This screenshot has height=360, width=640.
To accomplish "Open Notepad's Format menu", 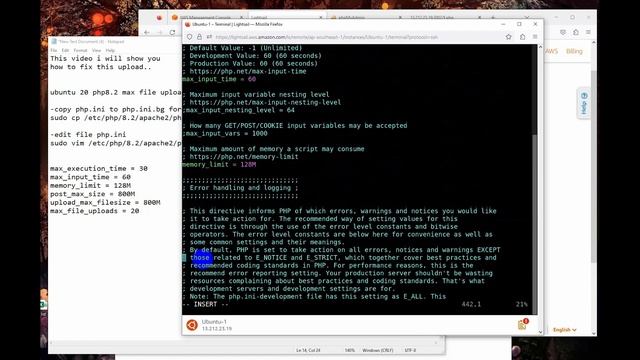I will (80, 50).
